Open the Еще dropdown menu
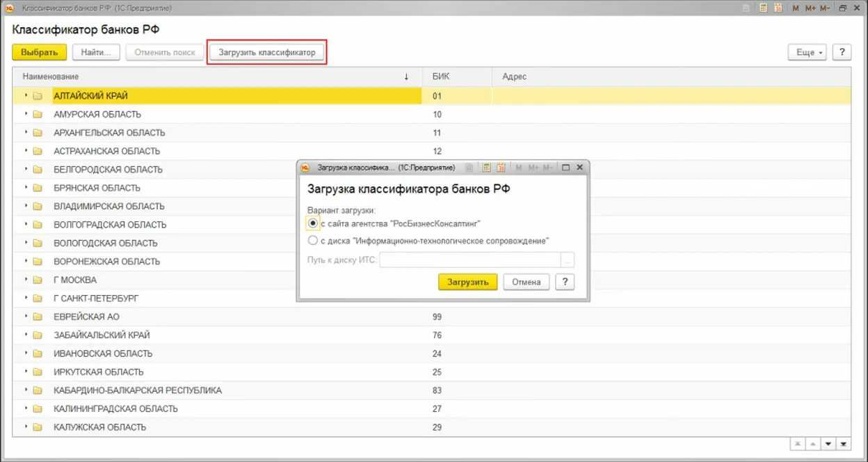 (807, 52)
